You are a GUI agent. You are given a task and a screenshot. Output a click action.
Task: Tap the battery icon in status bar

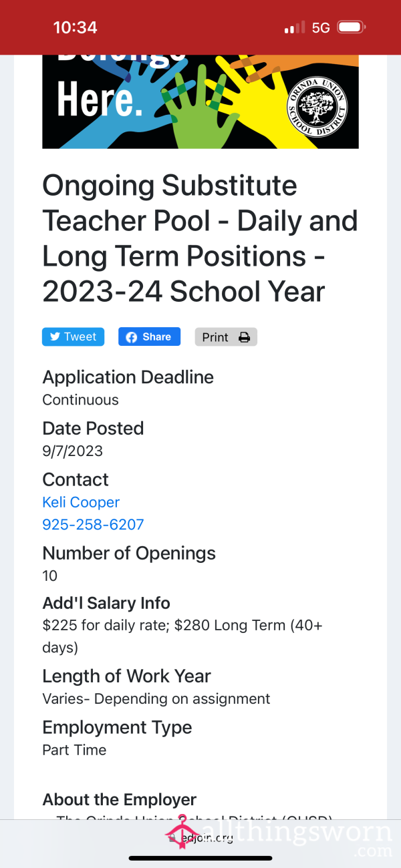pos(351,27)
